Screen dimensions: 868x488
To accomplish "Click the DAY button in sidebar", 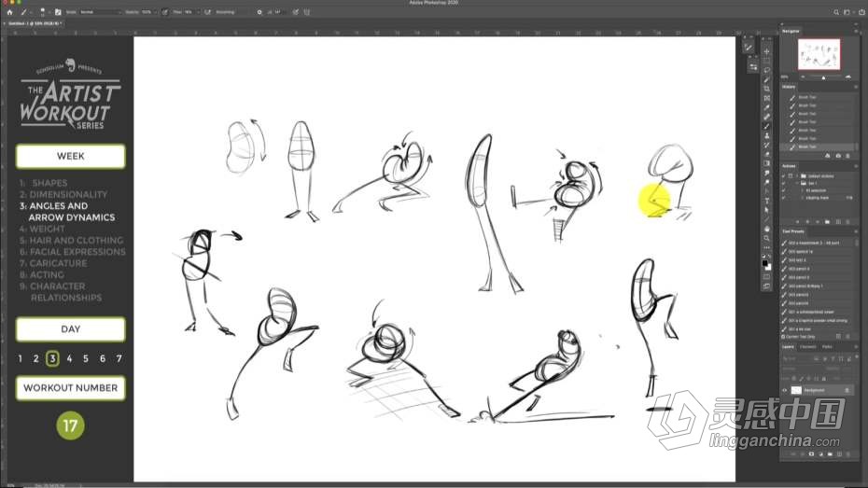I will 71,329.
